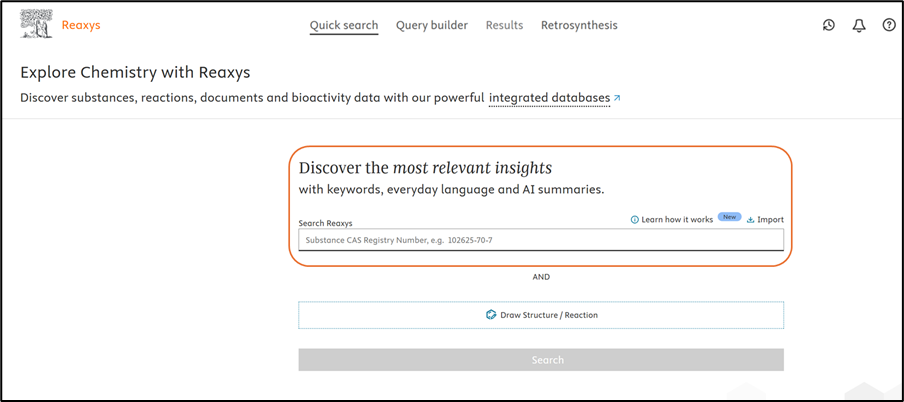Viewport: 904px width, 402px height.
Task: Open help question mark icon
Action: coord(889,25)
